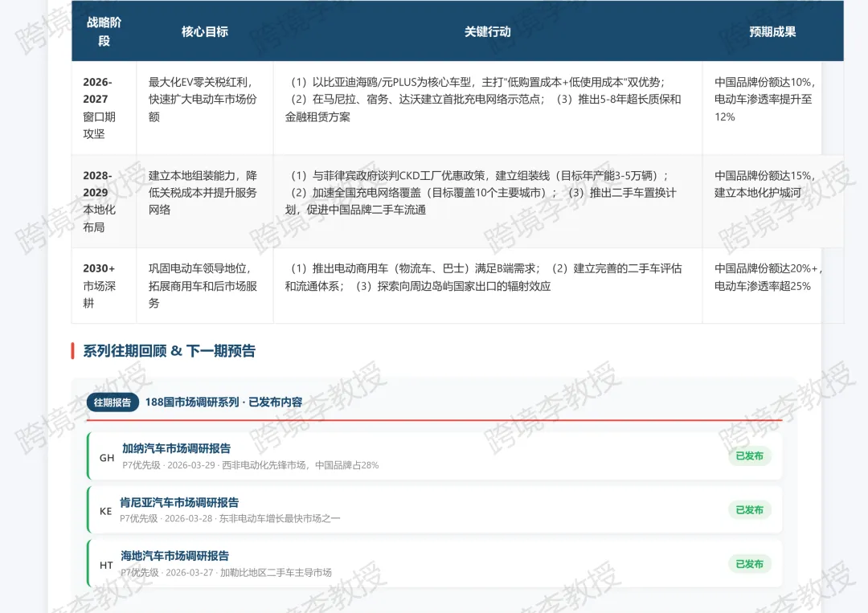868x613 pixels.
Task: Click the 中国品牌份额达10% result cell
Action: (x=773, y=108)
